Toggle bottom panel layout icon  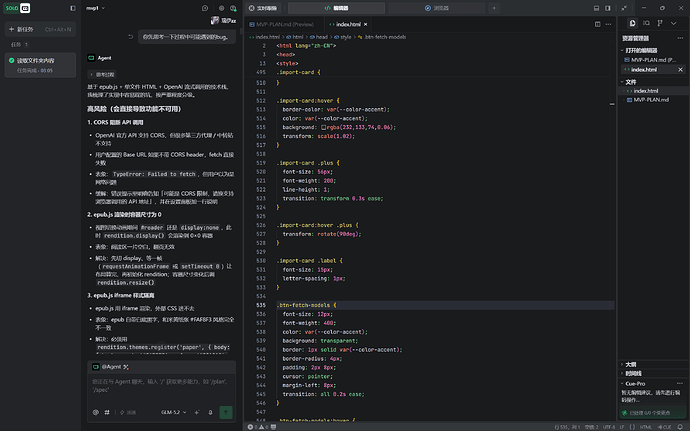pos(596,8)
